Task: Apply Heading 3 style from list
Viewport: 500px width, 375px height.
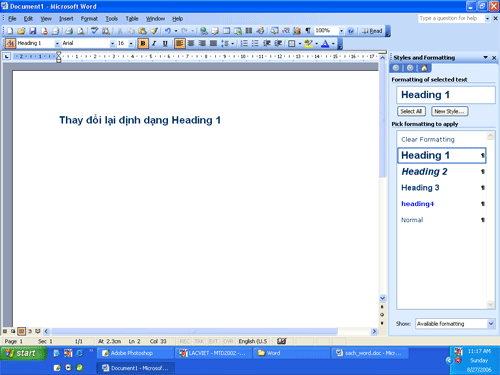Action: click(x=441, y=188)
